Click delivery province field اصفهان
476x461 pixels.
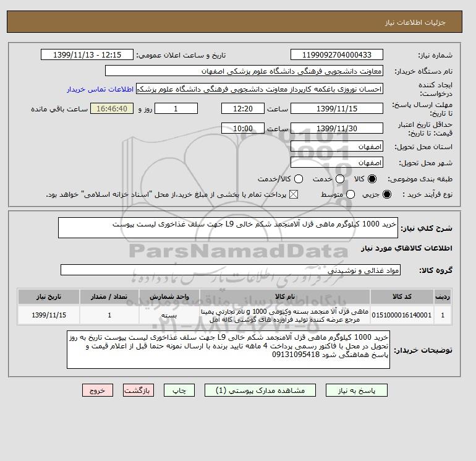337,147
